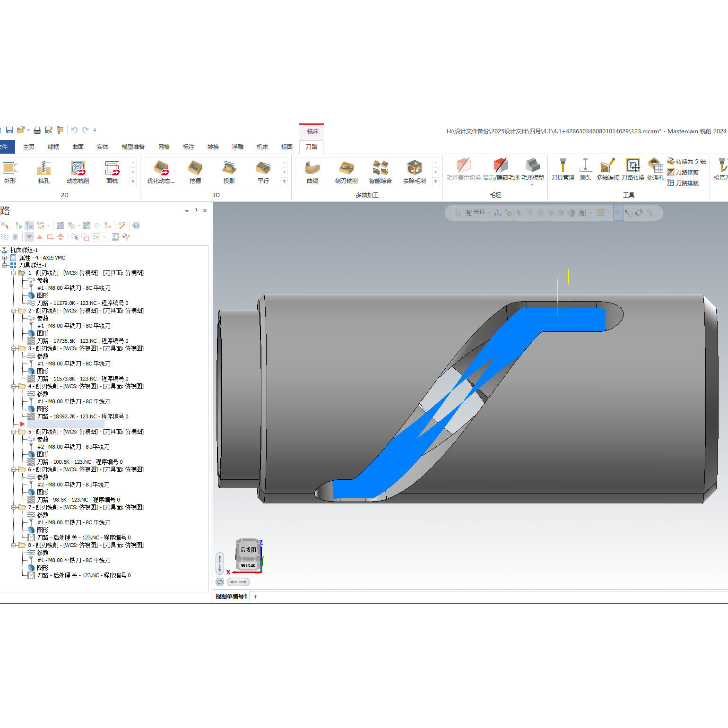This screenshot has width=728, height=728.
Task: Click 转换为 5 轴 button
Action: pyautogui.click(x=686, y=161)
